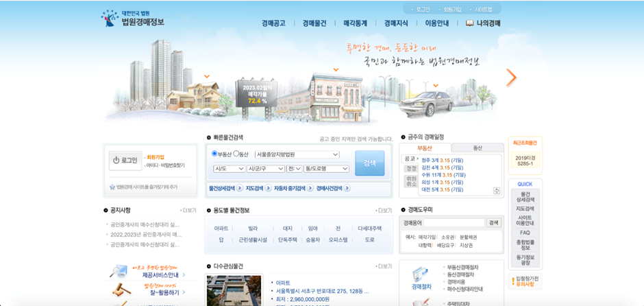
Task: Click the star icon to bookmark site
Action: [x=112, y=187]
